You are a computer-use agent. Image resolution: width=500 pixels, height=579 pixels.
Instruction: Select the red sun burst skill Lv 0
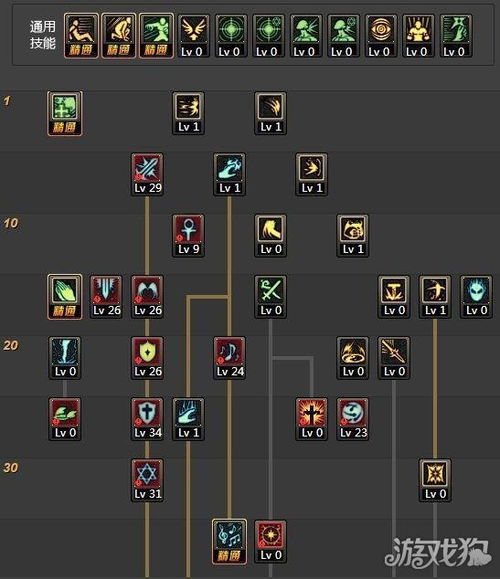(270, 542)
